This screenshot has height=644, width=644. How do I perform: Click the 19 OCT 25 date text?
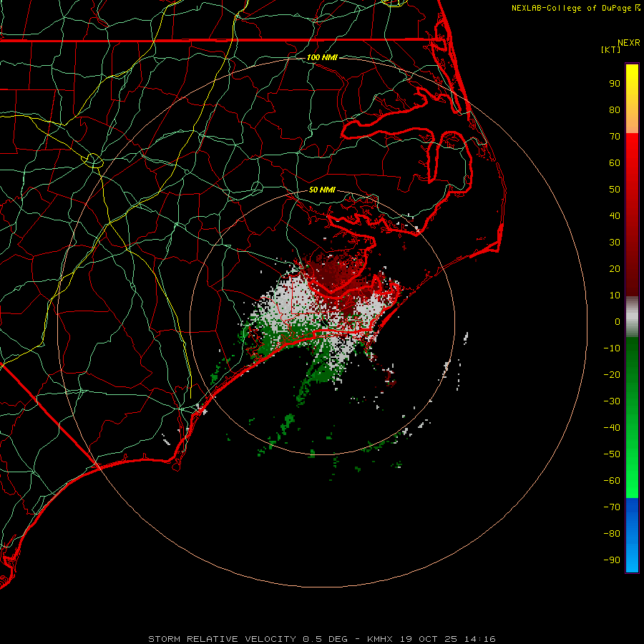[429, 639]
